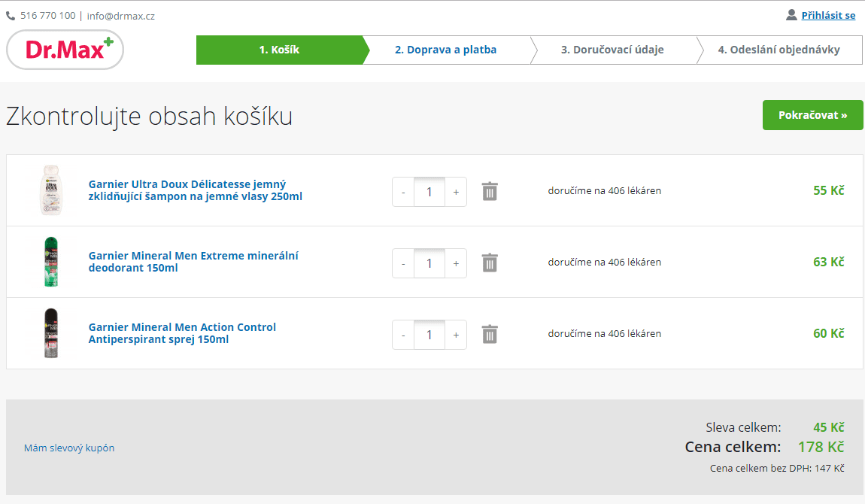Decrease quantity of Action Control Antiperspirant
865x504 pixels.
click(403, 335)
